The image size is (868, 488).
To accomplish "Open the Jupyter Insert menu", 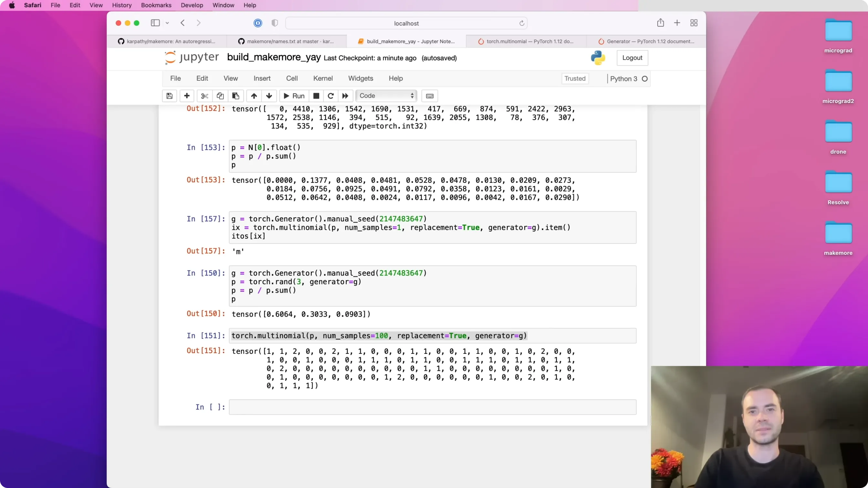I will click(262, 78).
